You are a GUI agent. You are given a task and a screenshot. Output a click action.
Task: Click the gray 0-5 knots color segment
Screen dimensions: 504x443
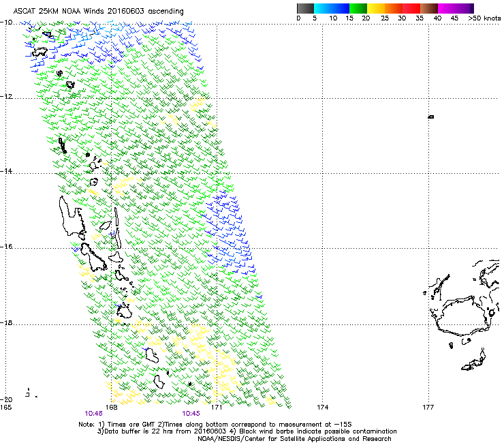click(305, 8)
